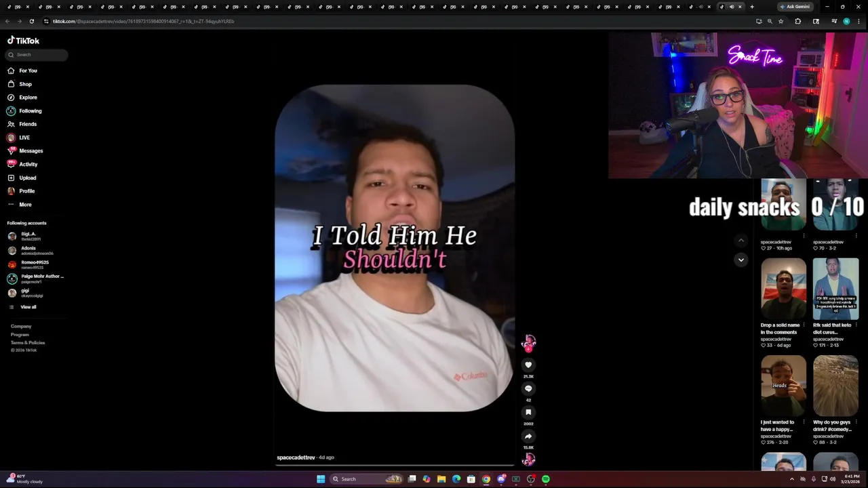Image resolution: width=868 pixels, height=488 pixels.
Task: Open Messages in the sidebar
Action: tap(25, 151)
